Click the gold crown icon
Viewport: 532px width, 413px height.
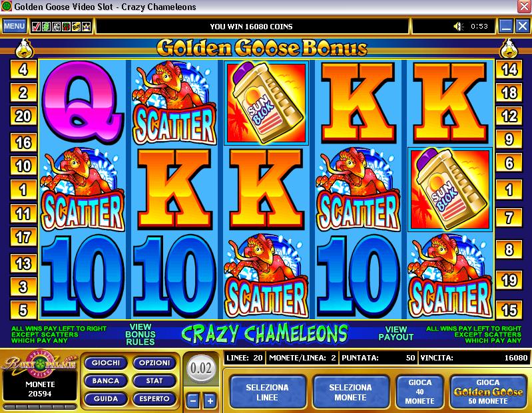point(87,27)
